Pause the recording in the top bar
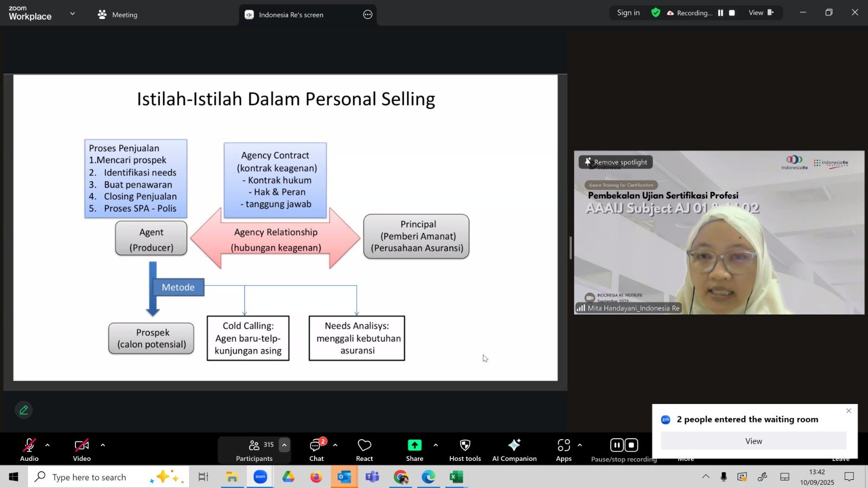Viewport: 868px width, 488px height. (720, 13)
